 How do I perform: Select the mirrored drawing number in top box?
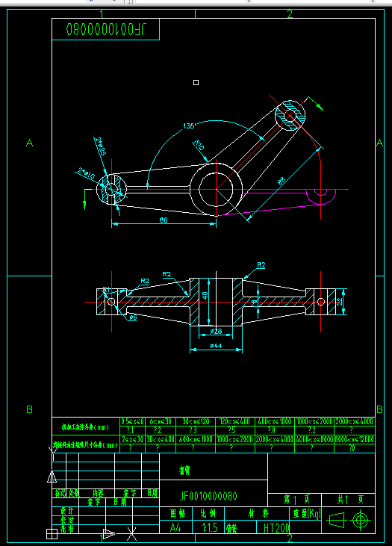(x=106, y=29)
